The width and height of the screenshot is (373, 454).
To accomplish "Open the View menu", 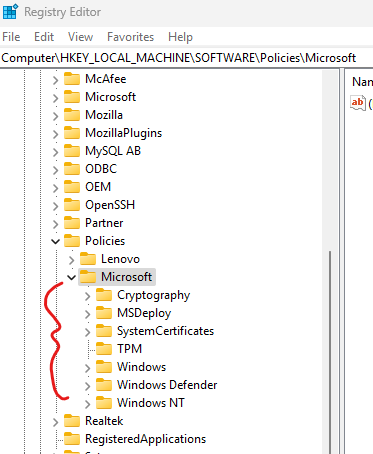I will [x=80, y=37].
